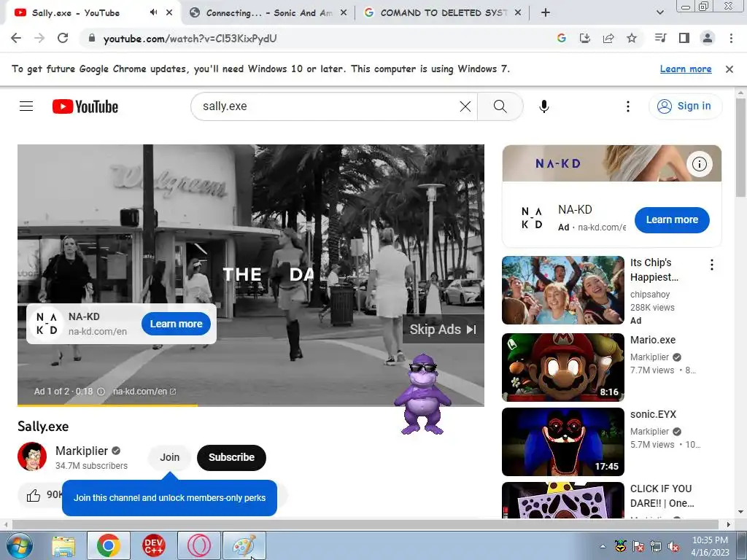Click into the YouTube search field

[x=329, y=106]
